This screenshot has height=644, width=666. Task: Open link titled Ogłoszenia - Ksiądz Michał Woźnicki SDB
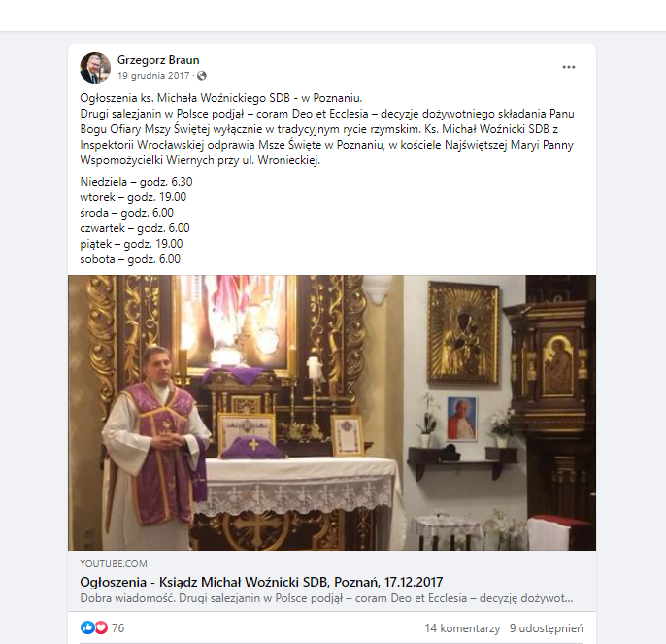[x=261, y=582]
